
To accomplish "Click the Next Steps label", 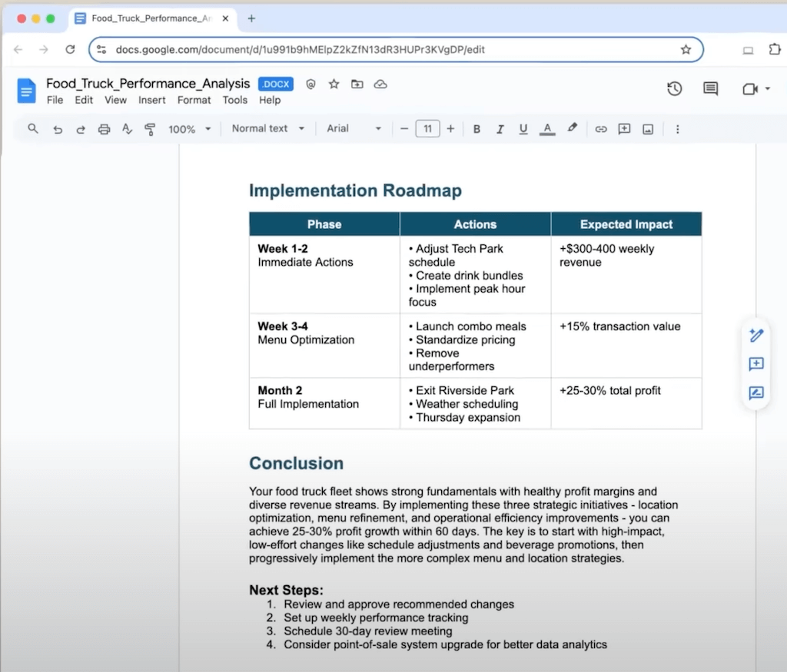I will tap(286, 591).
